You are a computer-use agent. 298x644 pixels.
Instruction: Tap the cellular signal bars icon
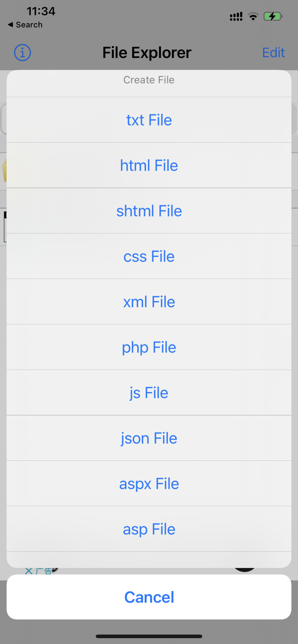tap(236, 16)
